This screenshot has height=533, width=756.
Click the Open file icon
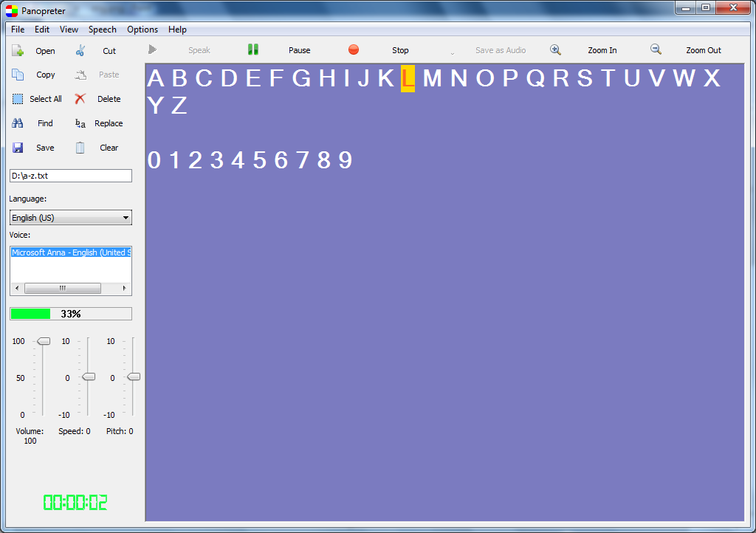[x=18, y=51]
